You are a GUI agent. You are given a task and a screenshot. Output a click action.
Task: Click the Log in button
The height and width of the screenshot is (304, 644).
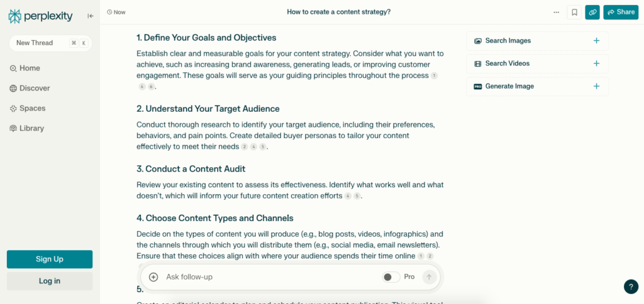[x=50, y=281]
